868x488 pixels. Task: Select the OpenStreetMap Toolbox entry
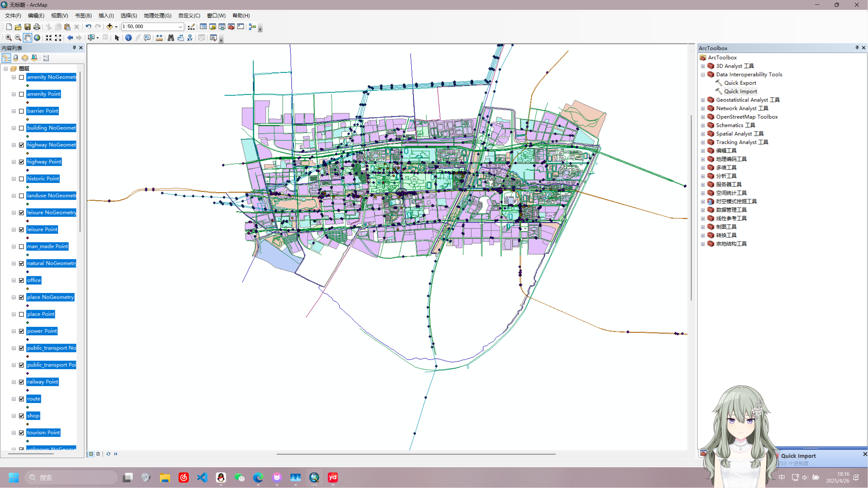747,117
